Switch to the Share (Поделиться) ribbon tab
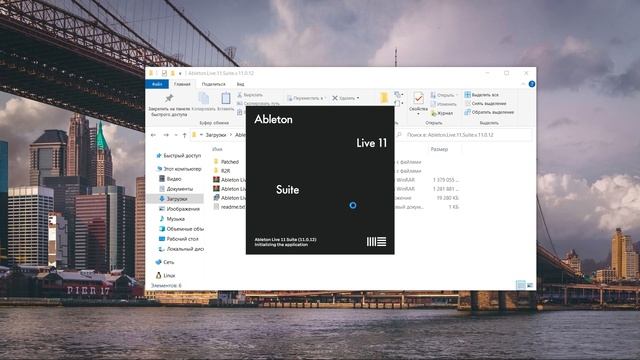This screenshot has width=640, height=360. 213,84
